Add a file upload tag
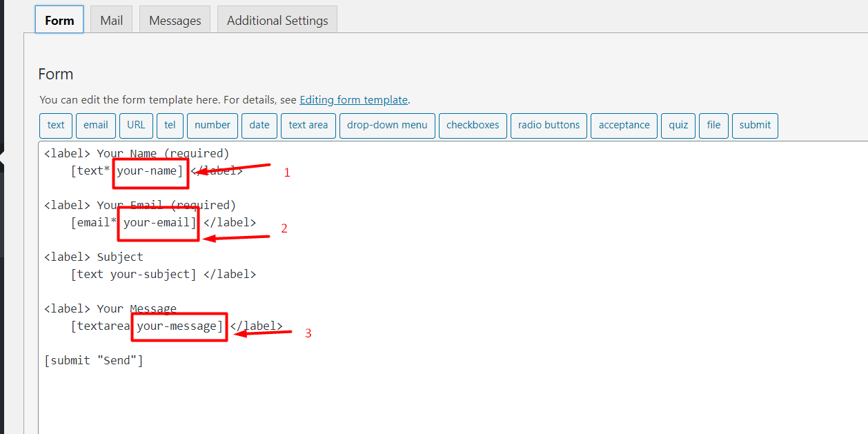 coord(713,126)
